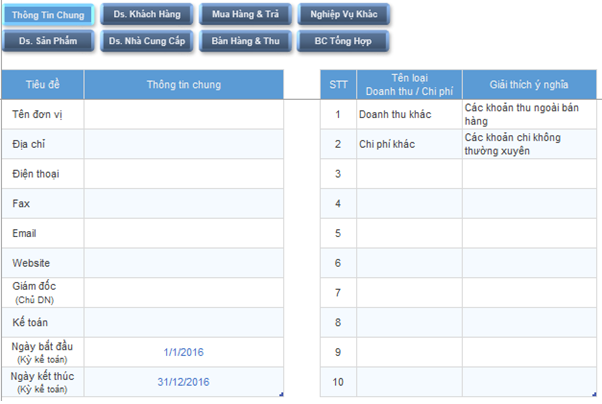Viewport: 602px width, 404px height.
Task: Select the Địa chỉ value cell
Action: pyautogui.click(x=183, y=144)
